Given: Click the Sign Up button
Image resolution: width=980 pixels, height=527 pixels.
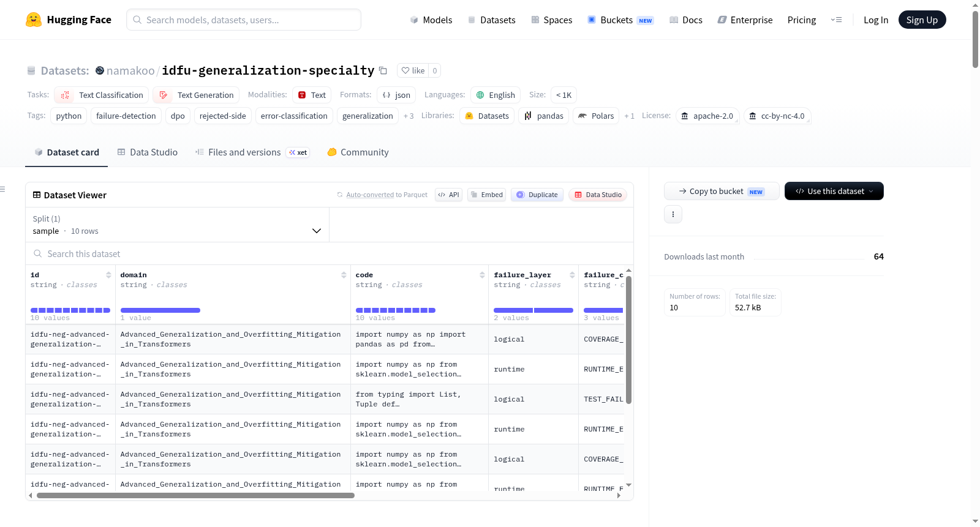Looking at the screenshot, I should (922, 20).
